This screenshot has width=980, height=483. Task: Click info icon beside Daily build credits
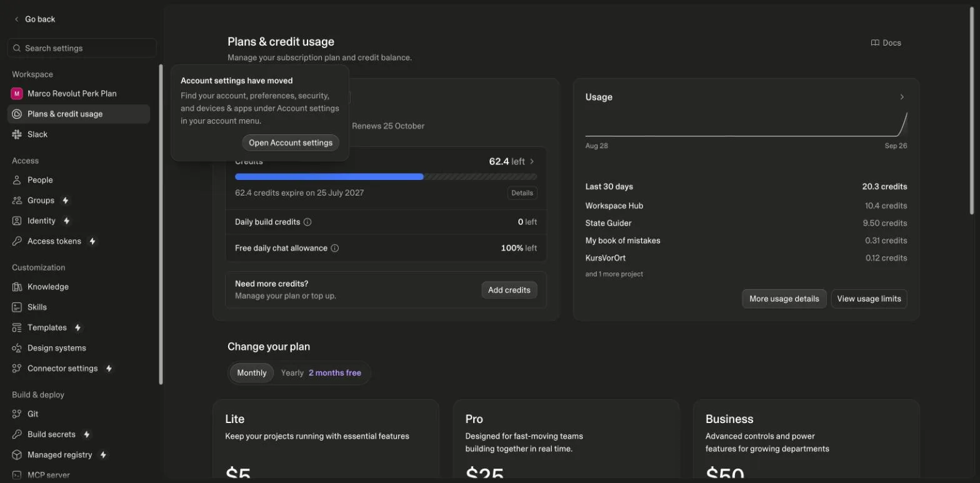(x=307, y=222)
